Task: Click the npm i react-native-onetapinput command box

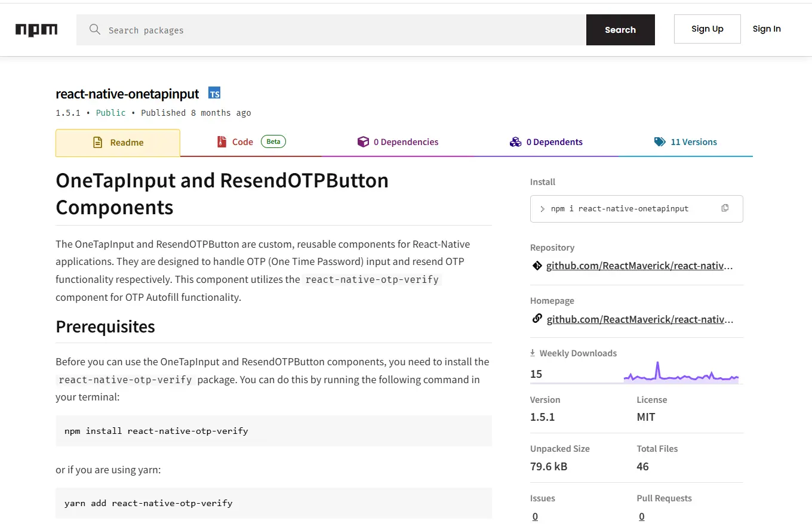Action: tap(636, 209)
